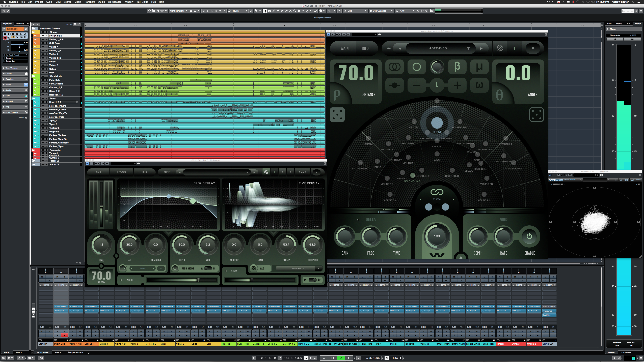Select the Object Selection arrow tool
This screenshot has height=362, width=644.
(x=265, y=11)
